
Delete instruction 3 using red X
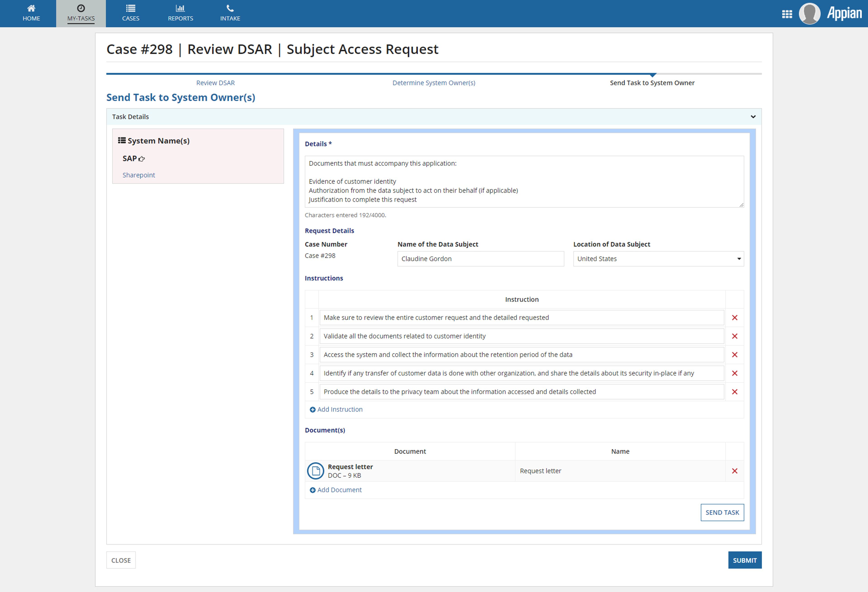pos(734,355)
